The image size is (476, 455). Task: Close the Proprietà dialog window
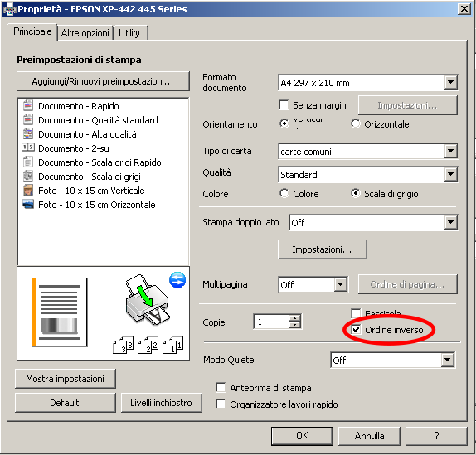click(x=464, y=9)
